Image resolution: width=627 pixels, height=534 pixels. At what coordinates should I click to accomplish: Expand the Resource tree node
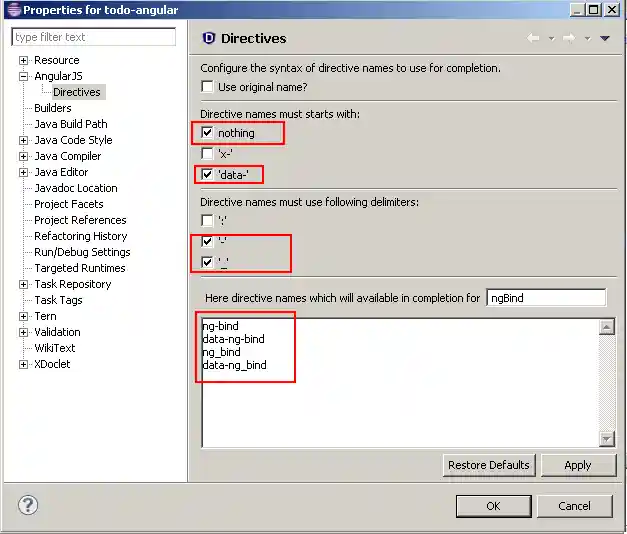[x=24, y=60]
